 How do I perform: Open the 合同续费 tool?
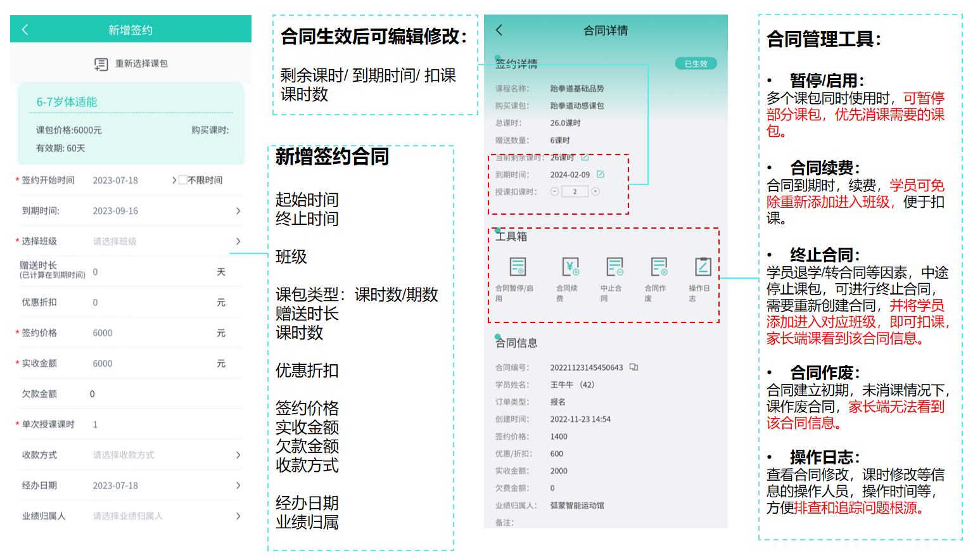570,267
